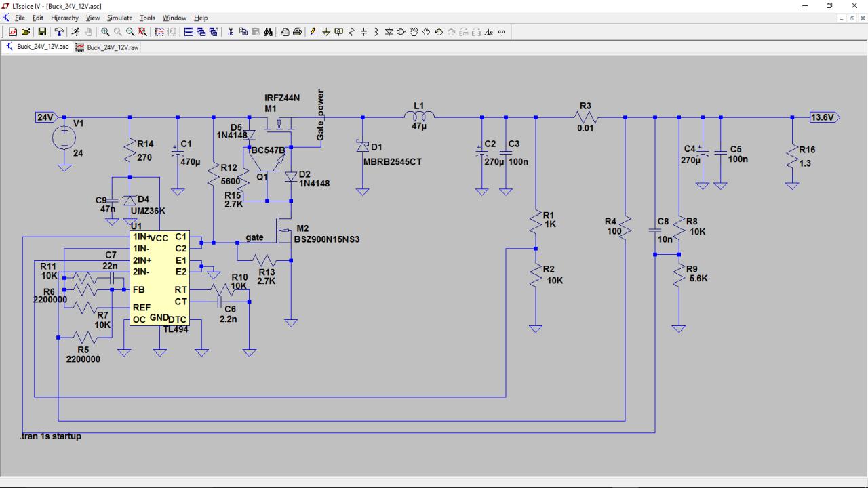Open the File menu
Screen dimensions: 868x488
20,18
